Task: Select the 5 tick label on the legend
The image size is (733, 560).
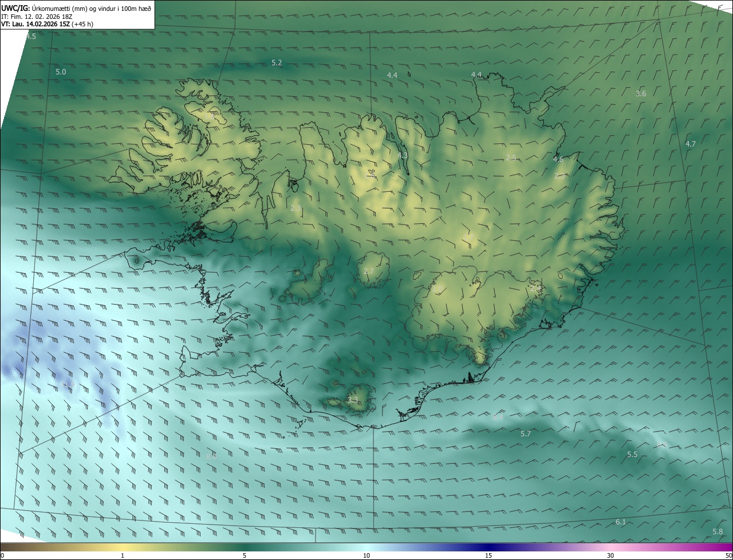Action: [x=245, y=555]
